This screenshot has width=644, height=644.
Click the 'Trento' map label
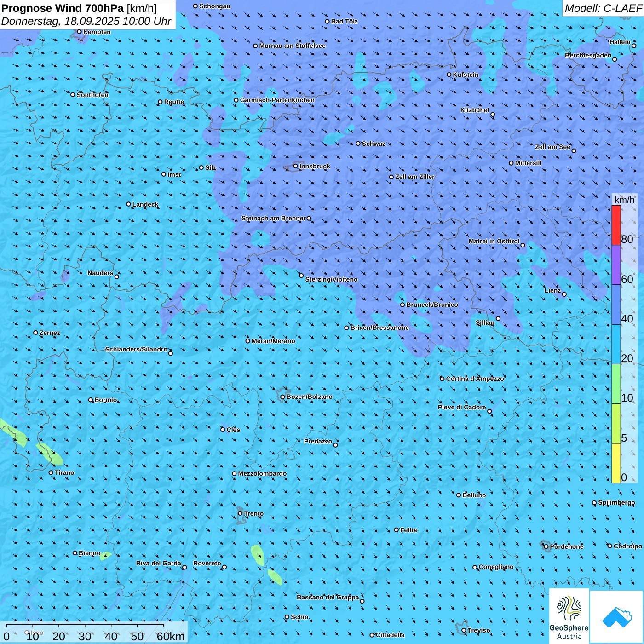[254, 513]
